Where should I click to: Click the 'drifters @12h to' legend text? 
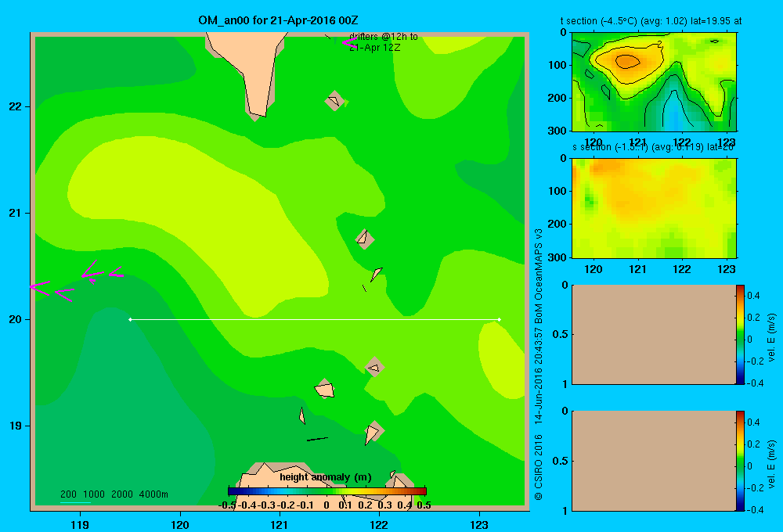[x=384, y=37]
